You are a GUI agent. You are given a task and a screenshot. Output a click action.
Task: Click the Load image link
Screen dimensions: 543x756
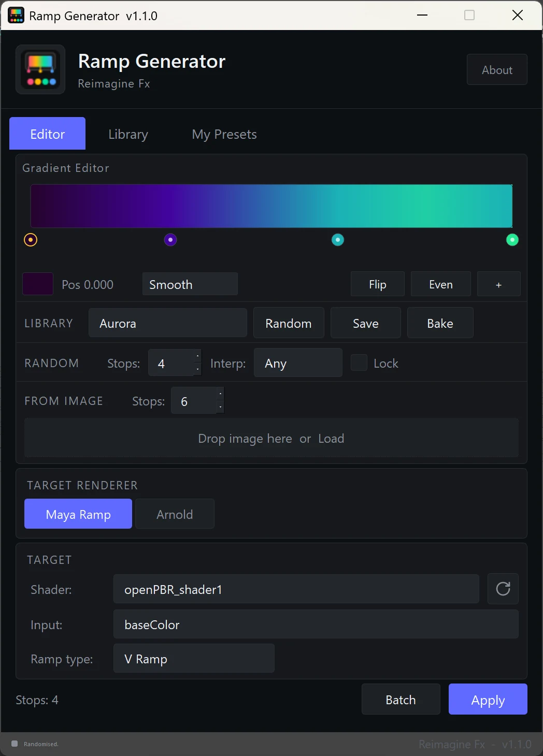[x=331, y=439]
